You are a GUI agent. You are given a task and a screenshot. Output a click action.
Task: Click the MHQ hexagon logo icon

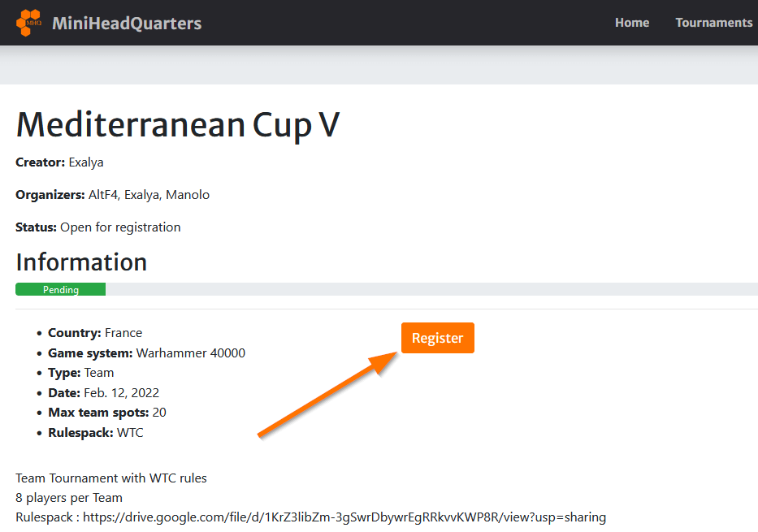point(29,23)
